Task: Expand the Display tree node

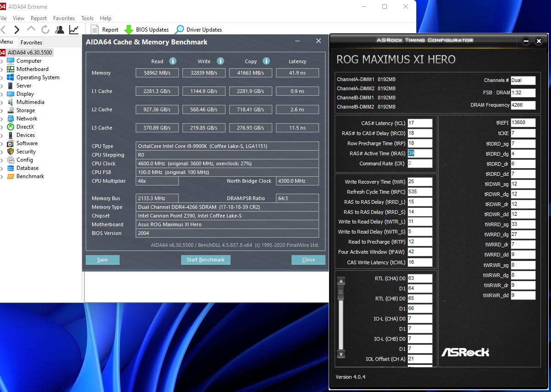Action: click(2, 94)
